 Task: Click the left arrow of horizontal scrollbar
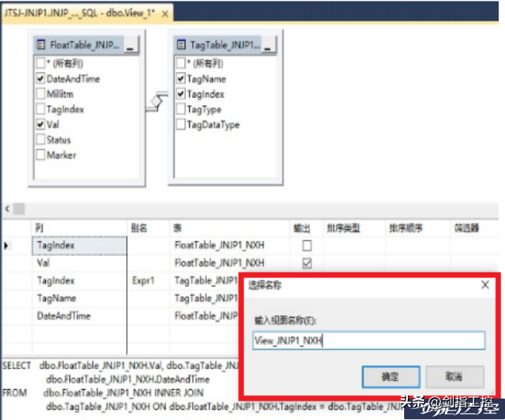click(x=7, y=210)
